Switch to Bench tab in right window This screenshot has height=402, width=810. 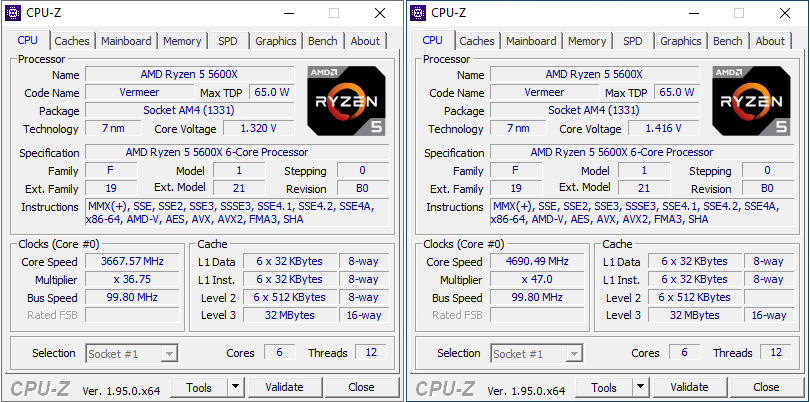click(x=727, y=41)
